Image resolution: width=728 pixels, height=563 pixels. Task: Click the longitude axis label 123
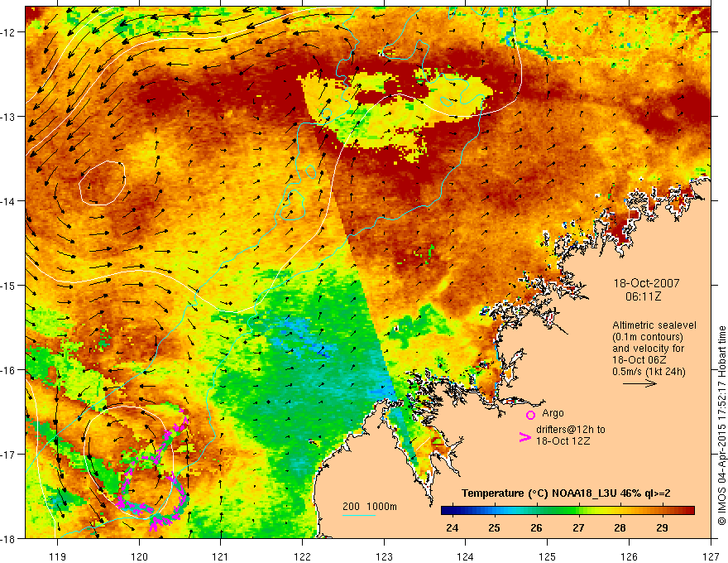pyautogui.click(x=384, y=556)
